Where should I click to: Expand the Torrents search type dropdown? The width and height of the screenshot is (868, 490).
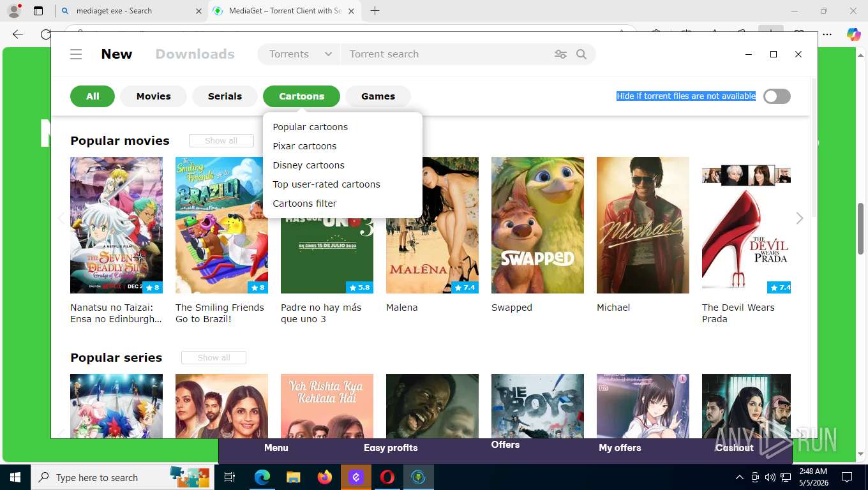pos(300,54)
